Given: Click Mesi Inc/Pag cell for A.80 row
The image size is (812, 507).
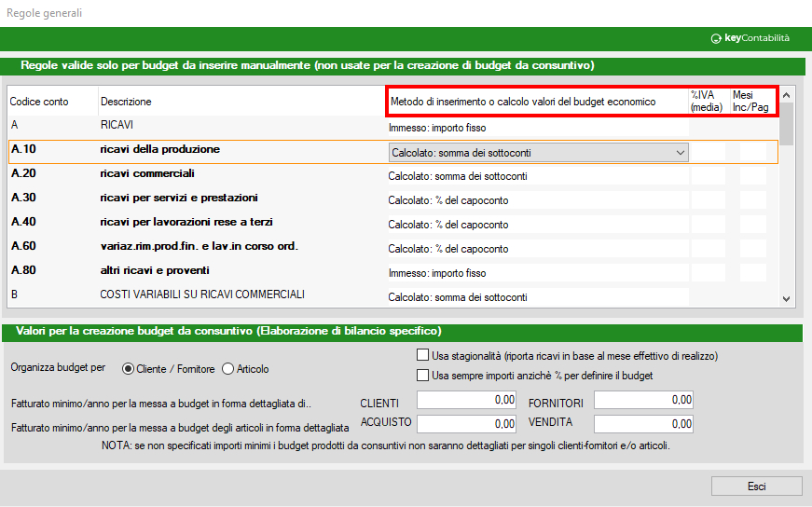Looking at the screenshot, I should pyautogui.click(x=753, y=273).
